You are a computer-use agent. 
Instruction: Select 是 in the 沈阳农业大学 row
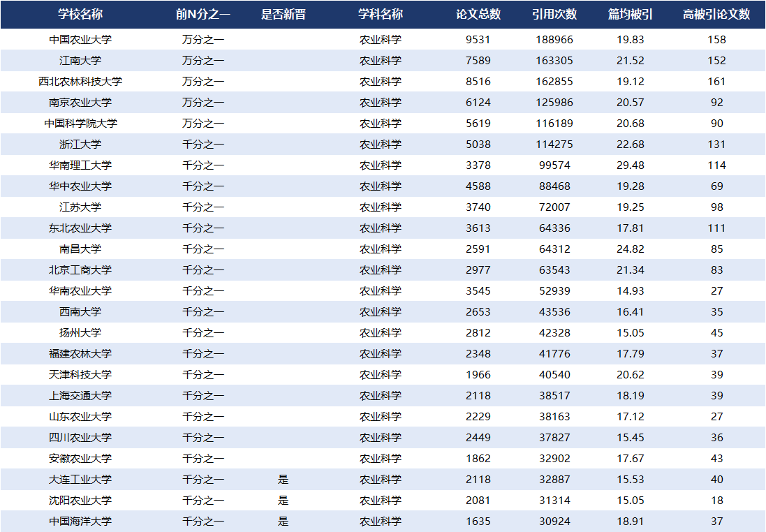pyautogui.click(x=283, y=501)
